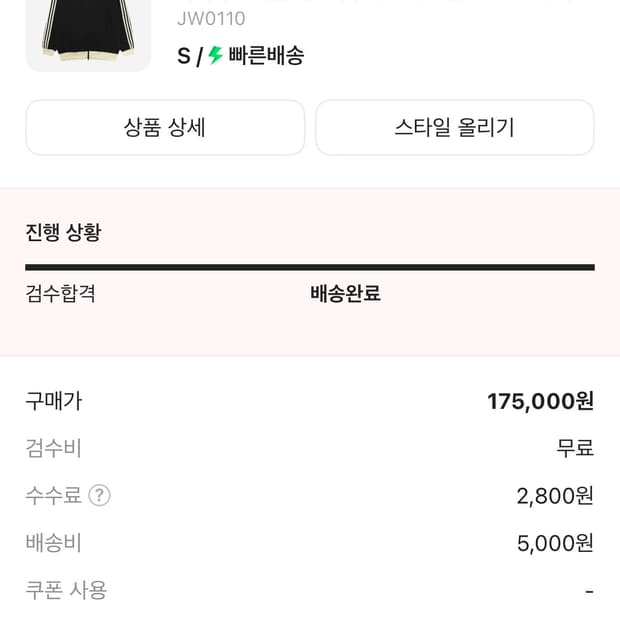This screenshot has height=620, width=620.
Task: Select the 배송완료 status step
Action: point(345,294)
